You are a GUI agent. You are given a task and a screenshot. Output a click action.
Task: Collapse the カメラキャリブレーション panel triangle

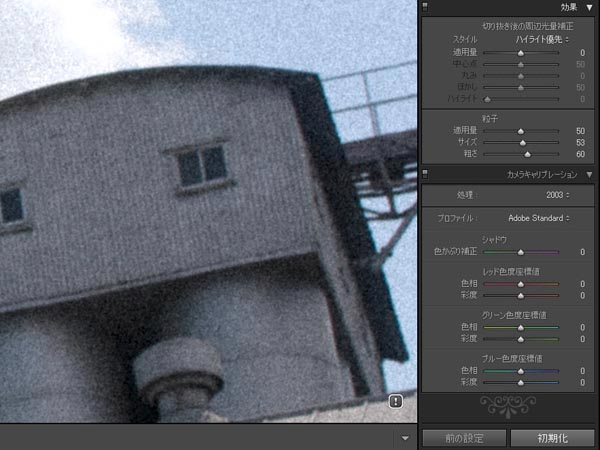[589, 174]
